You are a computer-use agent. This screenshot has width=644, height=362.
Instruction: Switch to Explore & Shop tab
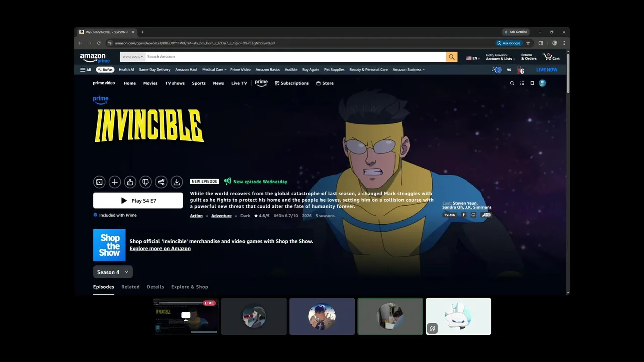pos(190,287)
